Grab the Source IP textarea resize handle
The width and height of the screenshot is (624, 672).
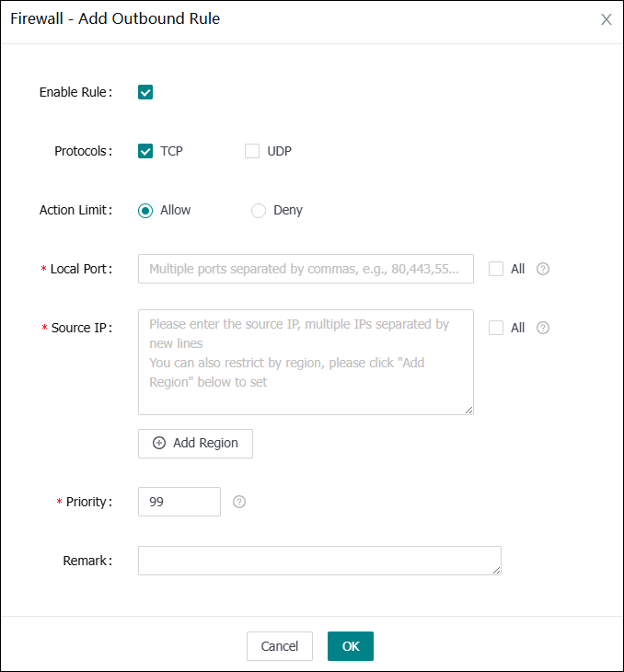469,411
